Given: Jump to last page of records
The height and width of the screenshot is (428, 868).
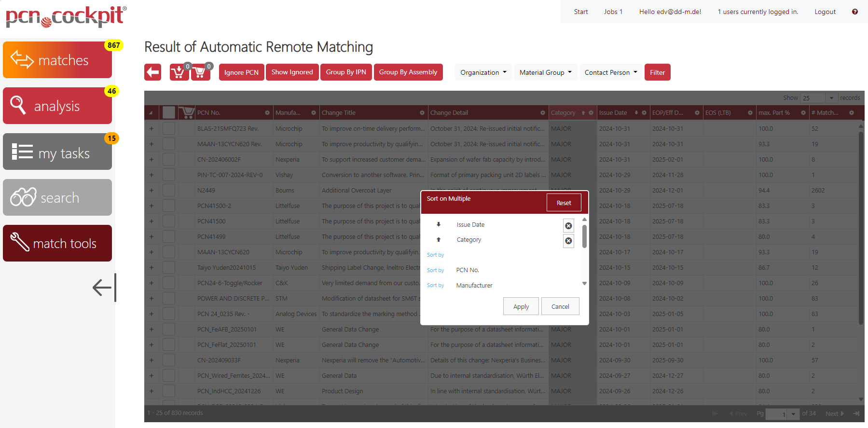Looking at the screenshot, I should coord(856,414).
